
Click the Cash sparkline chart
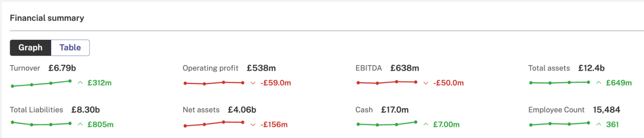(x=387, y=123)
